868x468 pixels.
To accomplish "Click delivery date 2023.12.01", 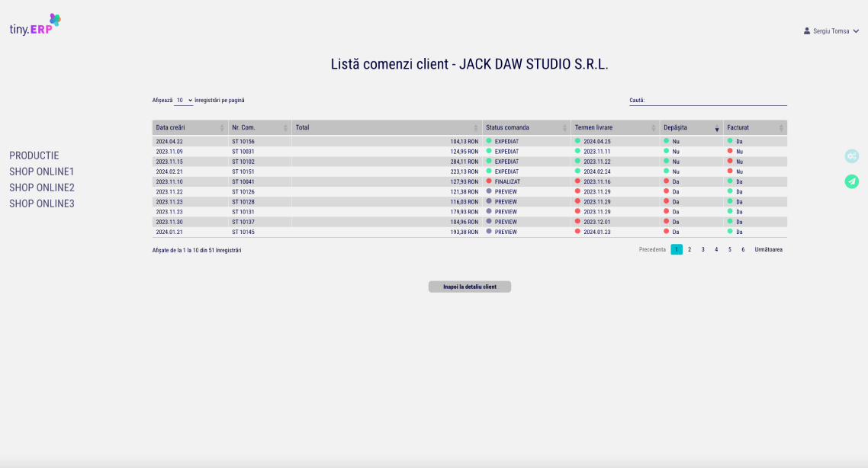I will pos(596,222).
